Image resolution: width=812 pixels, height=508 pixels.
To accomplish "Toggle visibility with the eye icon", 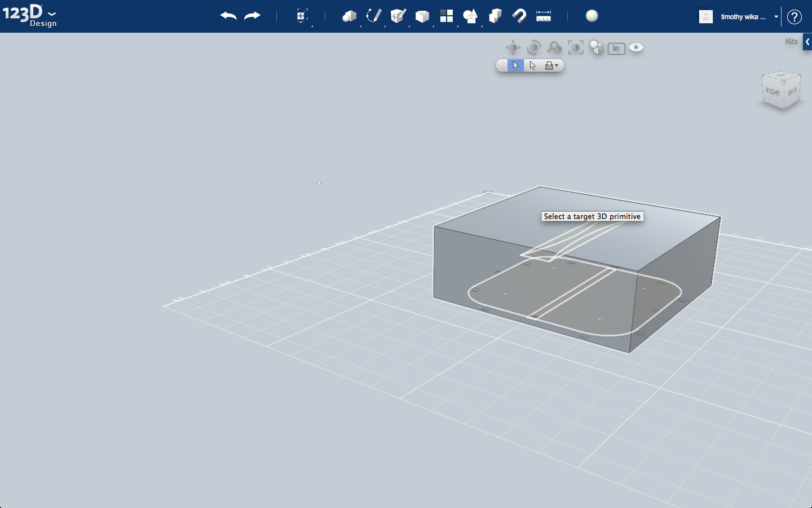I will pos(636,47).
